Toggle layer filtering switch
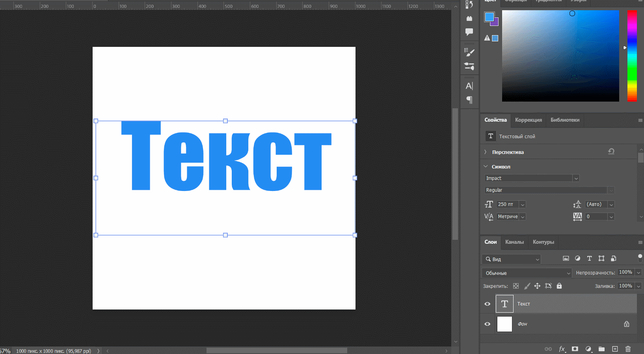 [640, 258]
